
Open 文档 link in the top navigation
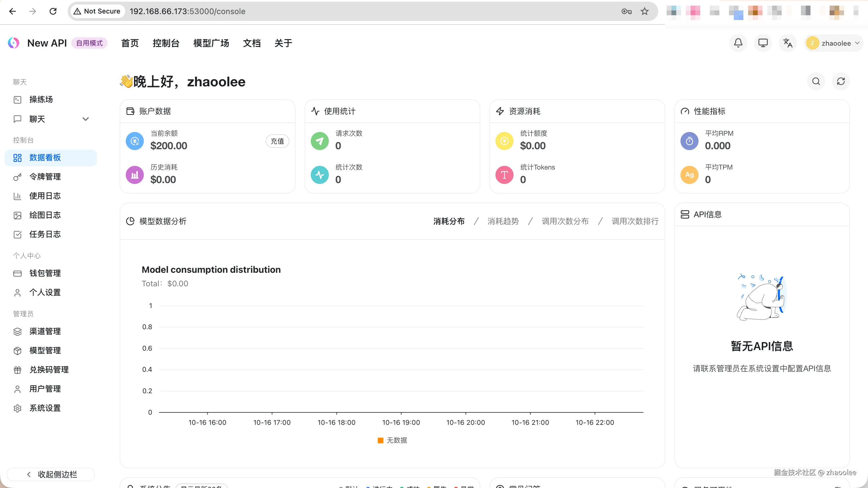coord(252,43)
